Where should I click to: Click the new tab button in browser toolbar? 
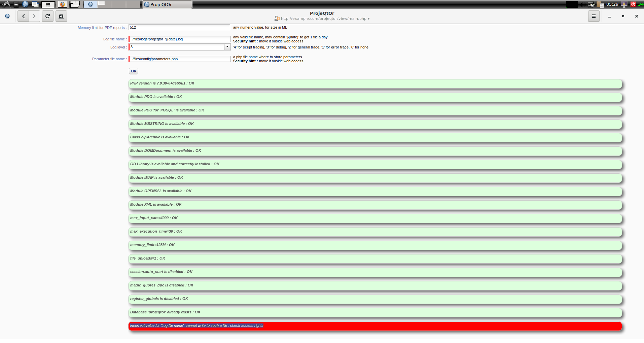[61, 16]
